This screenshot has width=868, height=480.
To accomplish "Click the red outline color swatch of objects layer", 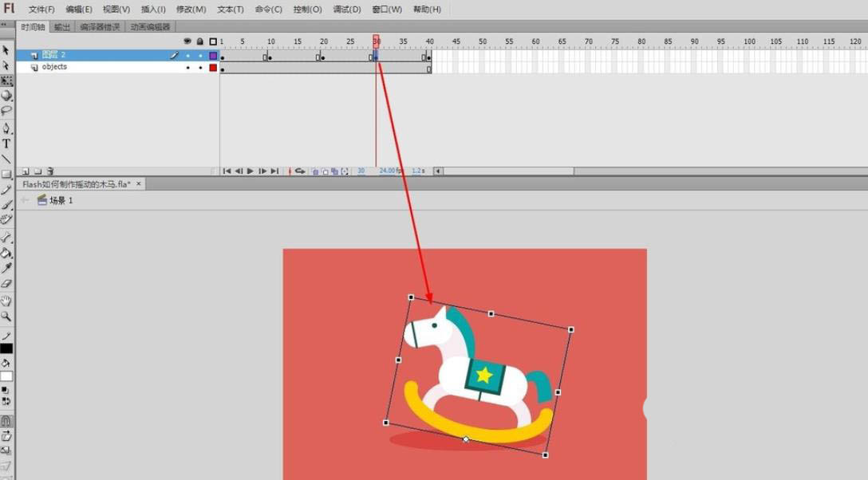I will tap(213, 68).
